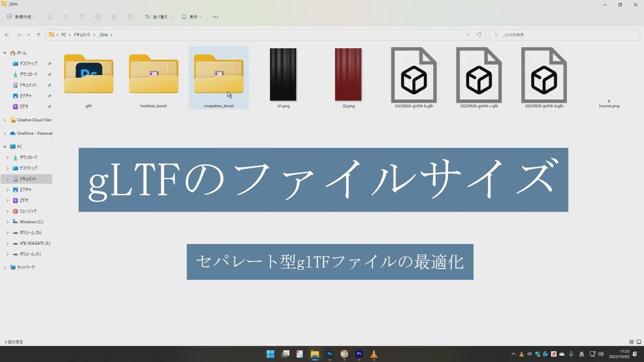Expand OneDrive - Personal node
644x362 pixels.
click(x=5, y=133)
